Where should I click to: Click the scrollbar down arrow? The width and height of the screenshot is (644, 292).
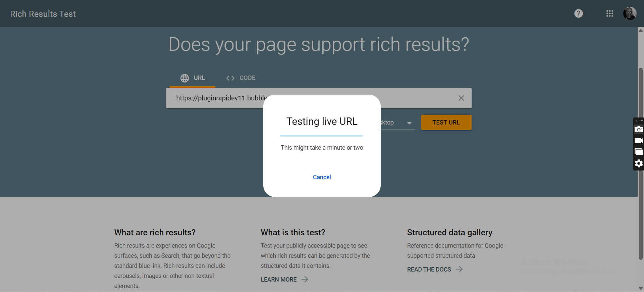(641, 288)
